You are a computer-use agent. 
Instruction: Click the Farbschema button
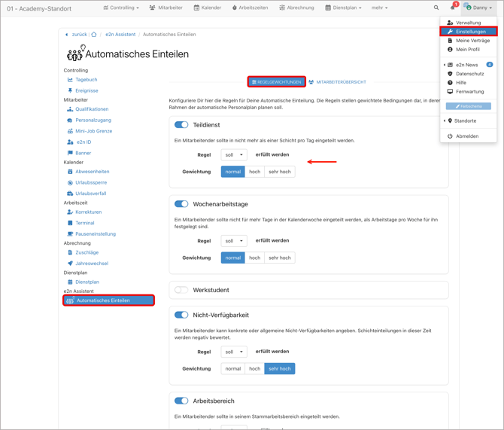[x=469, y=106]
